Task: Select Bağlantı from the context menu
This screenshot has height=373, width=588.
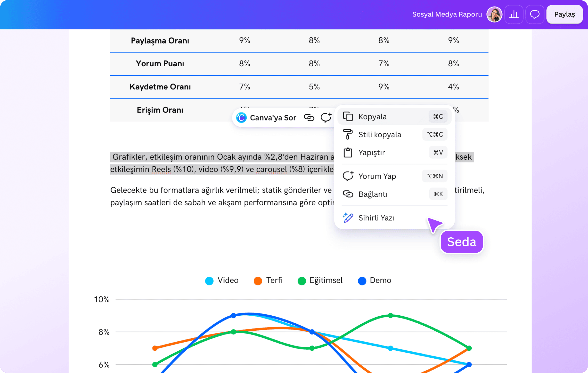Action: click(394, 194)
